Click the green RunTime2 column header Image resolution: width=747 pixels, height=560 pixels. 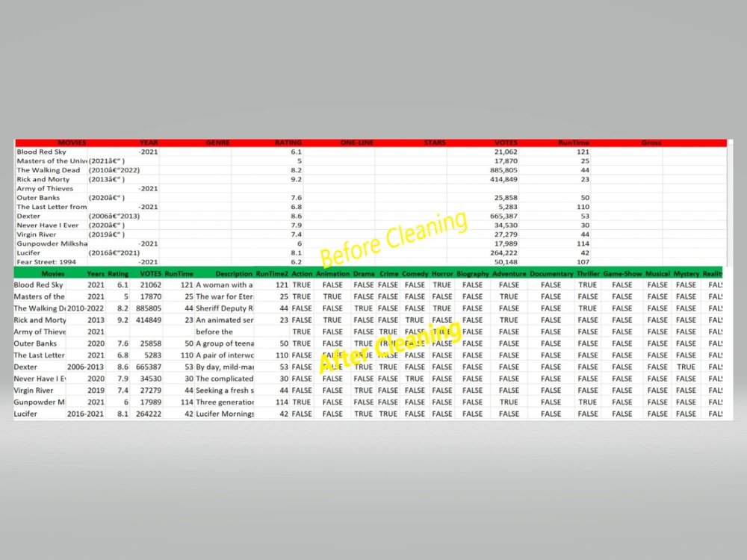(272, 274)
